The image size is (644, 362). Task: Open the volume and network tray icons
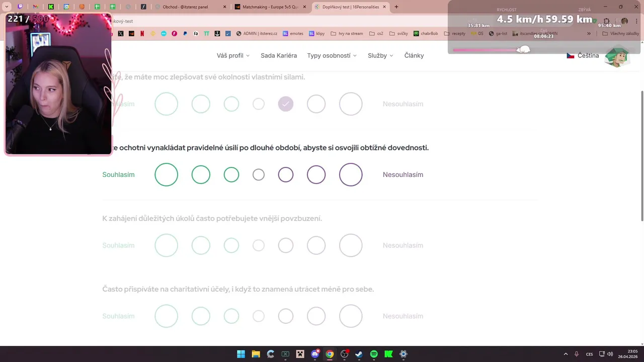pos(606,354)
